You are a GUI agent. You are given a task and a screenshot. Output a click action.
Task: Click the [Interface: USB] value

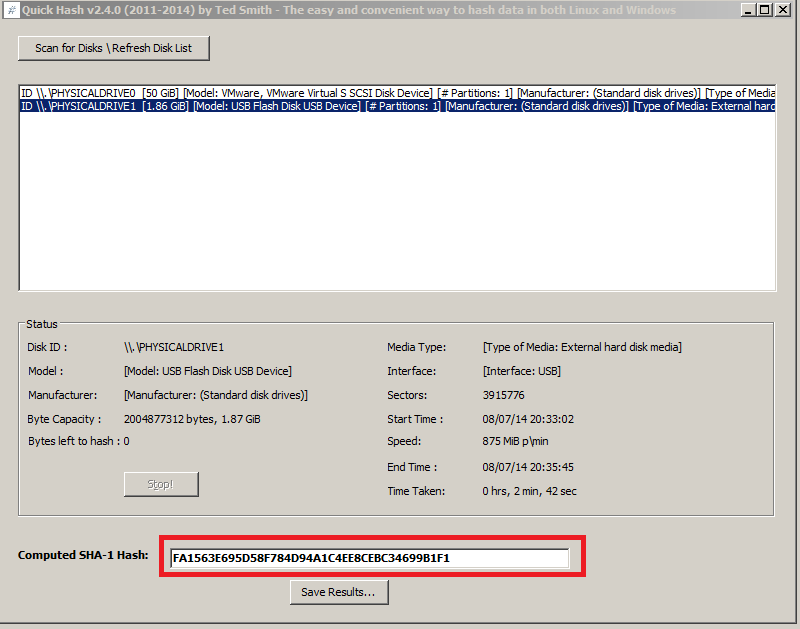click(521, 371)
